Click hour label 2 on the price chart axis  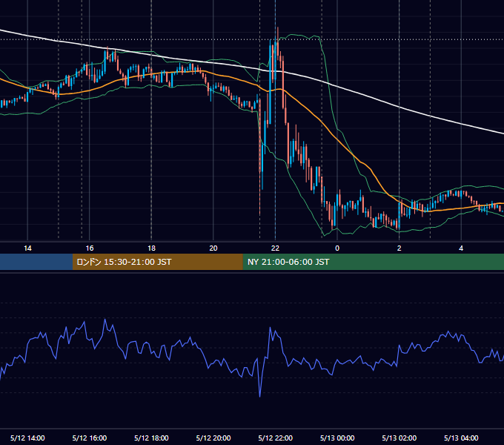click(399, 248)
